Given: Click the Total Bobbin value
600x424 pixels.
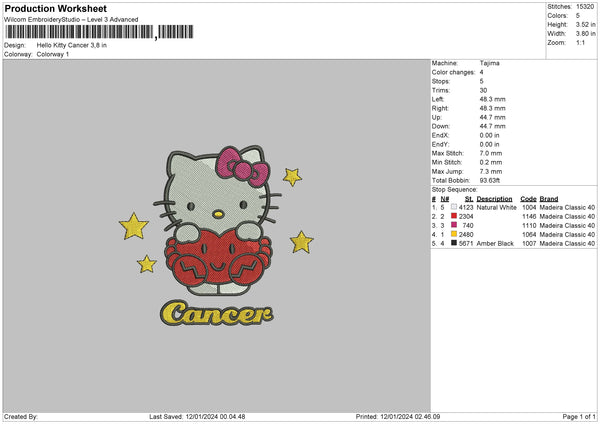Looking at the screenshot, I should [490, 178].
